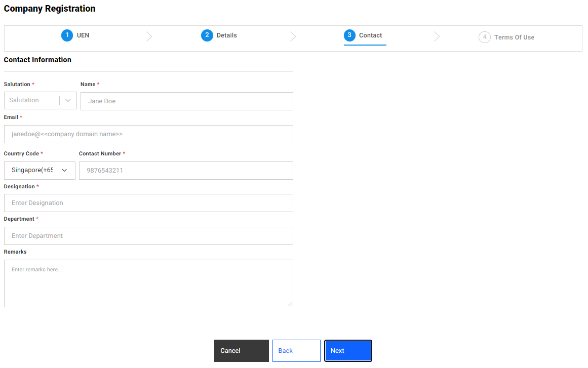Click into the Name input field
This screenshot has width=588, height=368.
(x=186, y=101)
